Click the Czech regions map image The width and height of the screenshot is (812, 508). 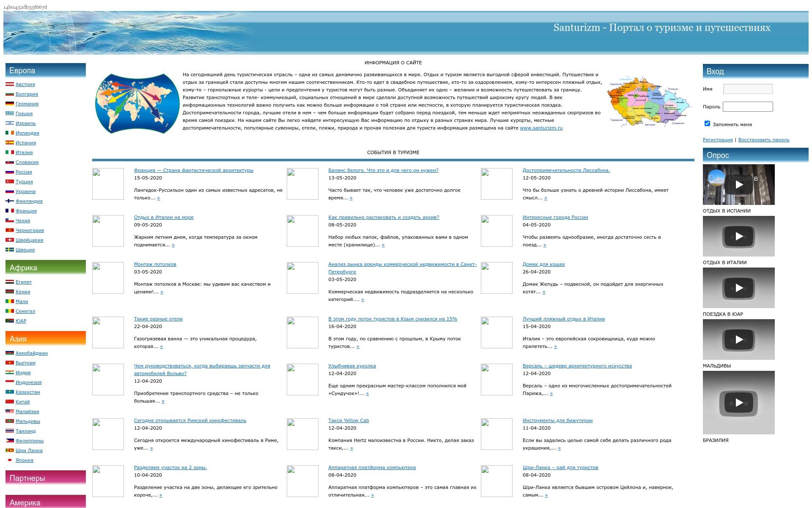649,101
